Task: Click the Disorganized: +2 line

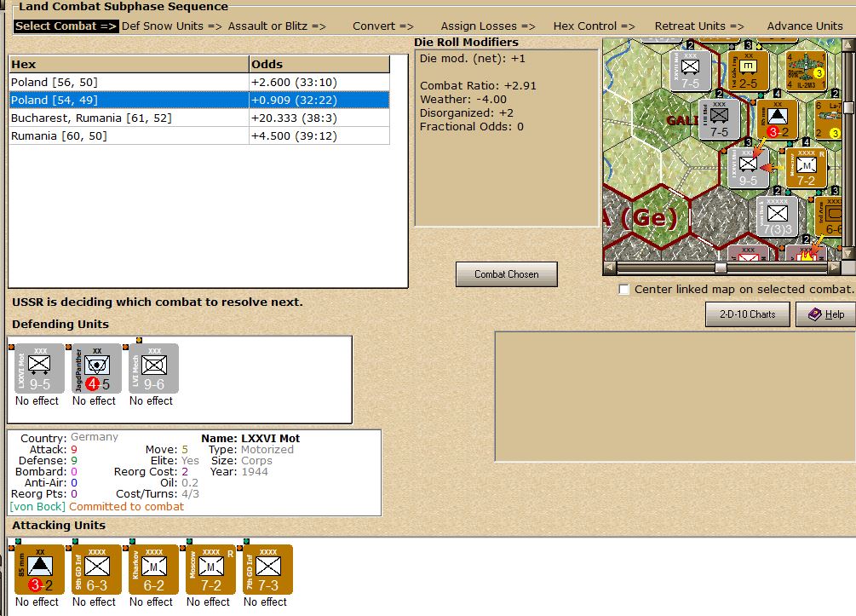Action: pos(467,113)
